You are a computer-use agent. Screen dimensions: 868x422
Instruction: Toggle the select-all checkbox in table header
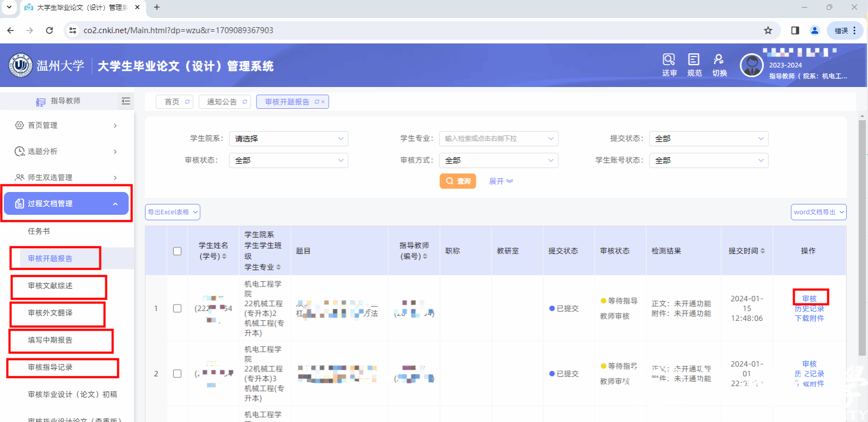[177, 251]
